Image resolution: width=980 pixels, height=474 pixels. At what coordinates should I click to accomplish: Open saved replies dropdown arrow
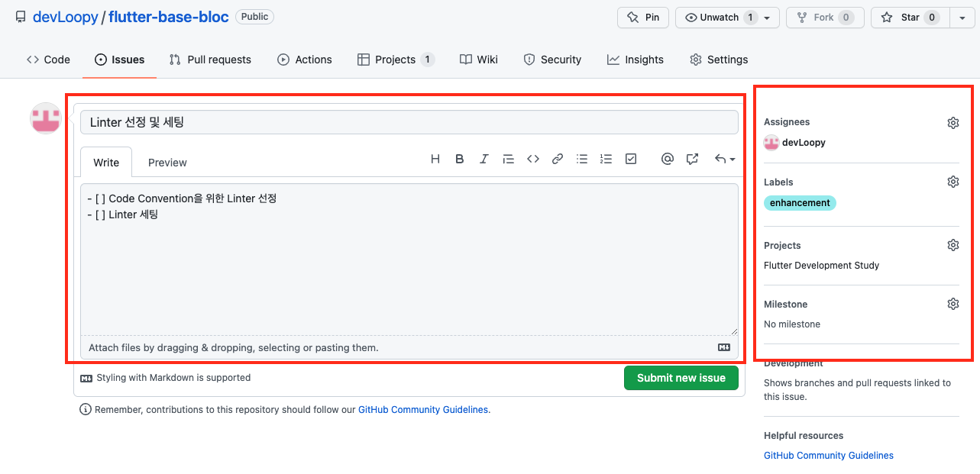point(725,159)
